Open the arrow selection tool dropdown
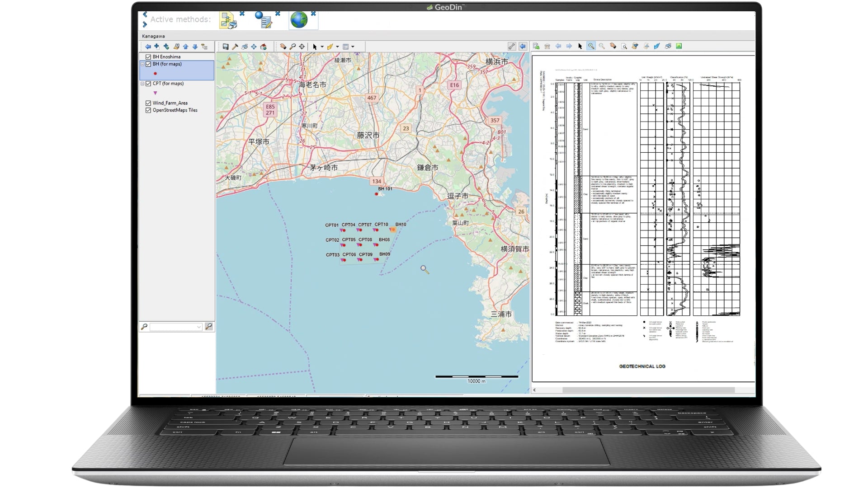The width and height of the screenshot is (868, 488). (x=322, y=47)
